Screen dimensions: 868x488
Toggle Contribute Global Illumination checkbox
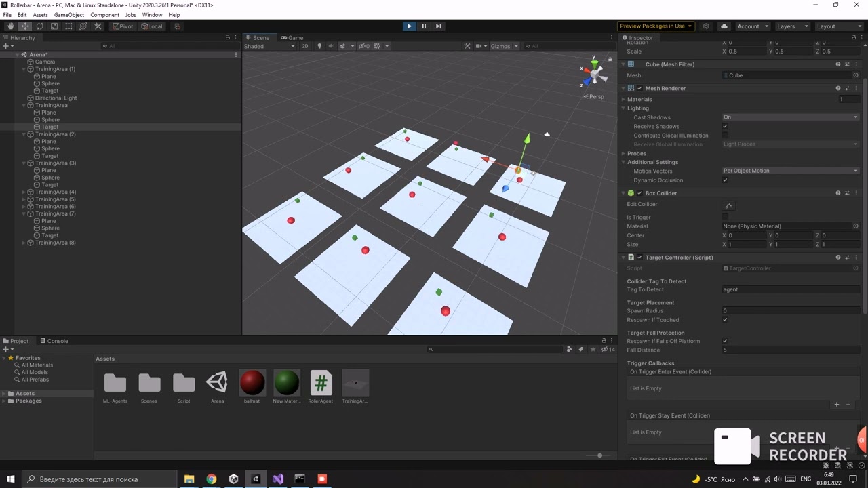726,136
